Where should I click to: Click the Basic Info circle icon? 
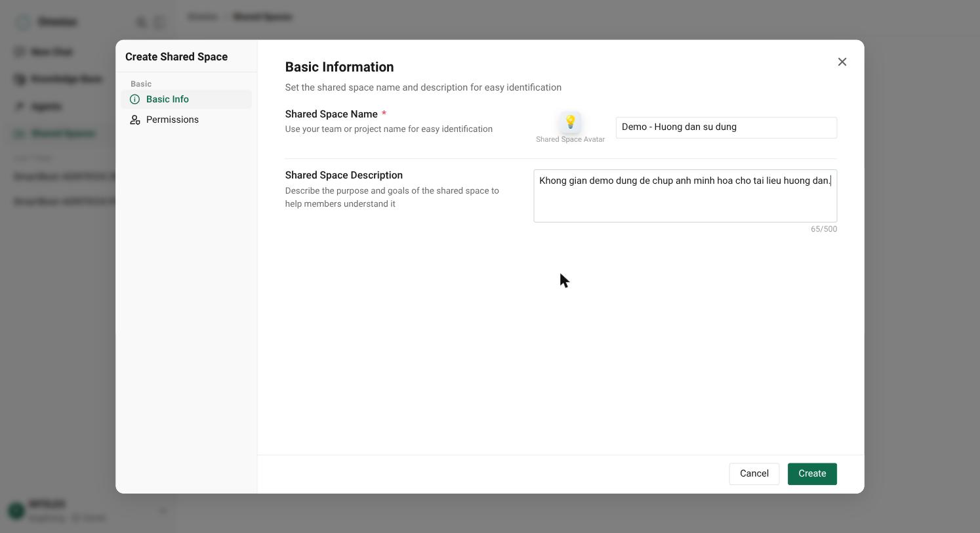(135, 99)
